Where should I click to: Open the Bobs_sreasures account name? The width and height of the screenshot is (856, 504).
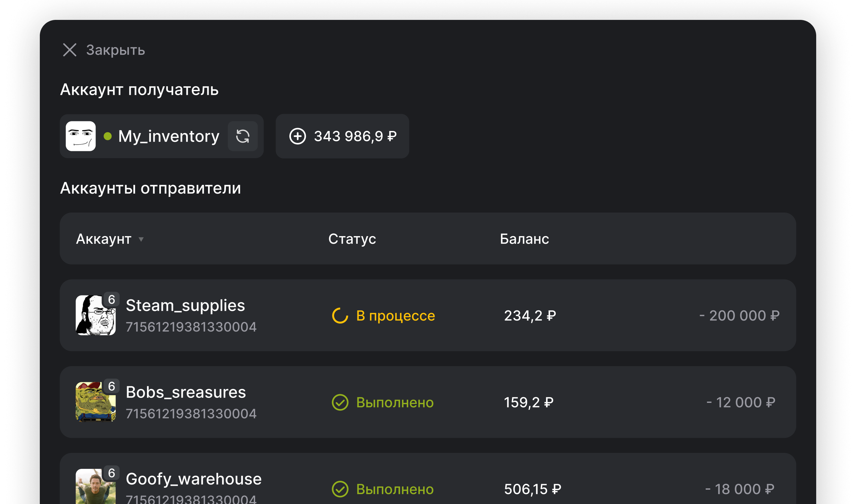pos(186,392)
